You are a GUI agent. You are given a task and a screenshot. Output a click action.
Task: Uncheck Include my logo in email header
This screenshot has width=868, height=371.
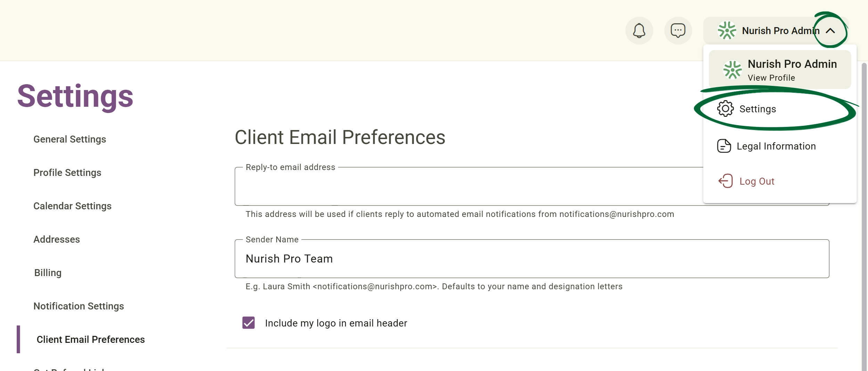(248, 323)
